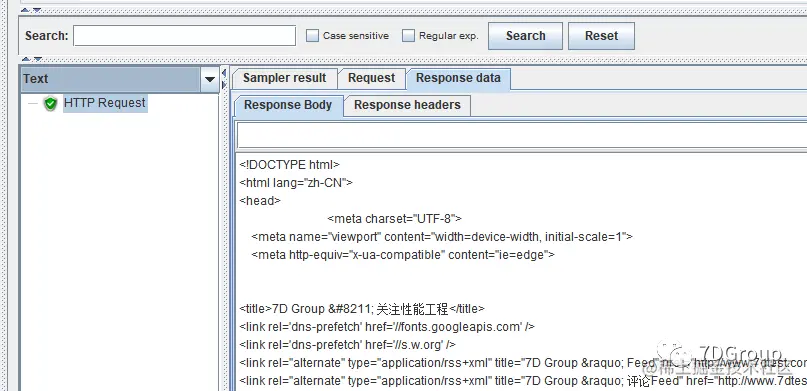Click the Search text input field
807x391 pixels.
pos(184,35)
